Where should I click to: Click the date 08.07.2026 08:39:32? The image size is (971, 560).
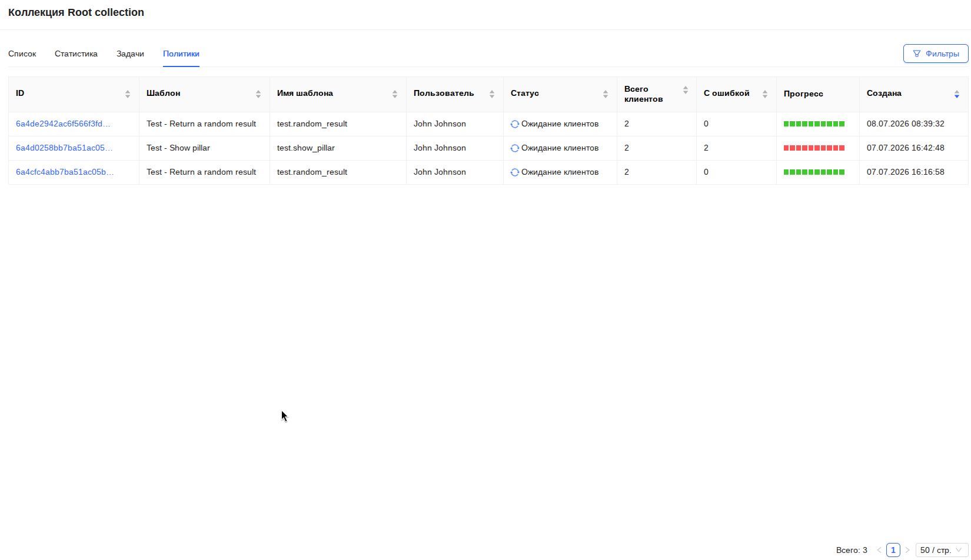[906, 124]
